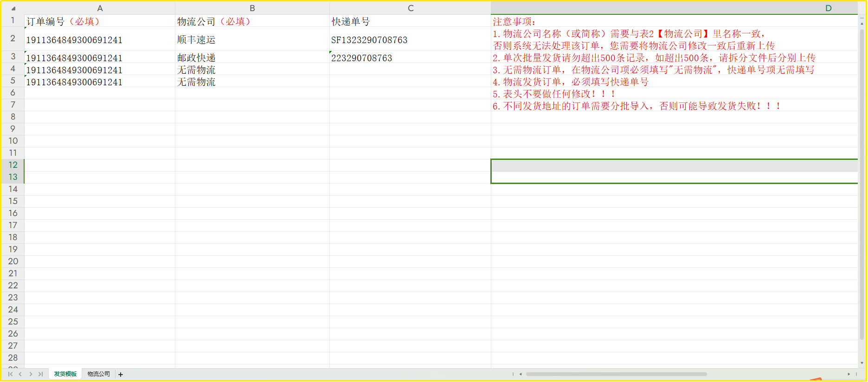The image size is (868, 382).
Task: Add a new sheet with the plus icon
Action: (121, 375)
